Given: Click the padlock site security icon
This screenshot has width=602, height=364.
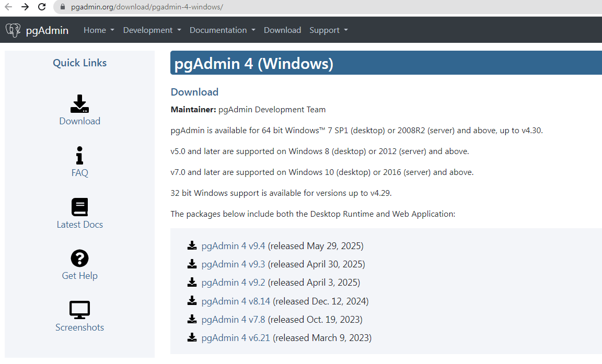Looking at the screenshot, I should (x=62, y=7).
